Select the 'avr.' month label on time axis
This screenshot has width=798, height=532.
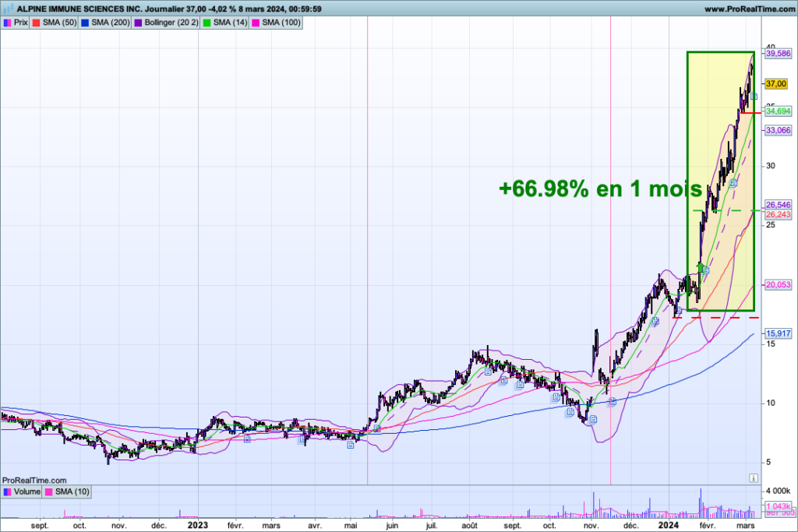click(315, 526)
